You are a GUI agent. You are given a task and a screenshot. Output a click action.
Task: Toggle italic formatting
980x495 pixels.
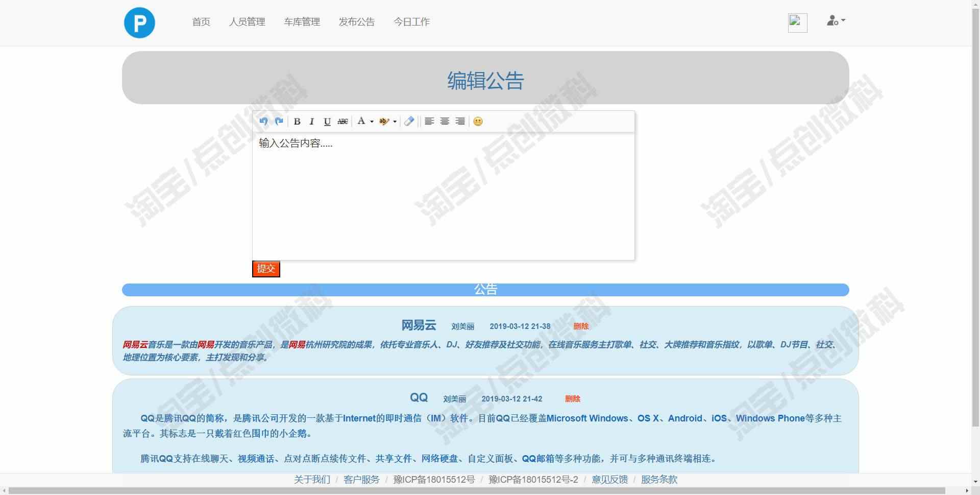pos(312,121)
